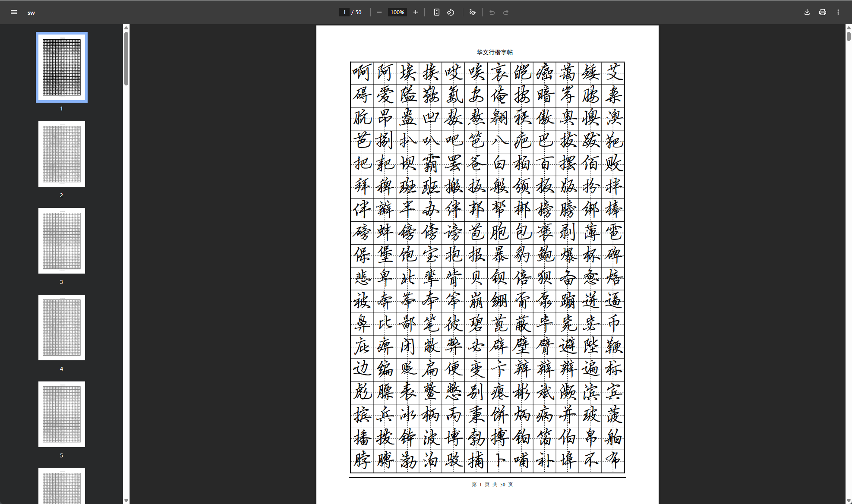The image size is (852, 504).
Task: Toggle the sidebar menu icon
Action: click(14, 12)
